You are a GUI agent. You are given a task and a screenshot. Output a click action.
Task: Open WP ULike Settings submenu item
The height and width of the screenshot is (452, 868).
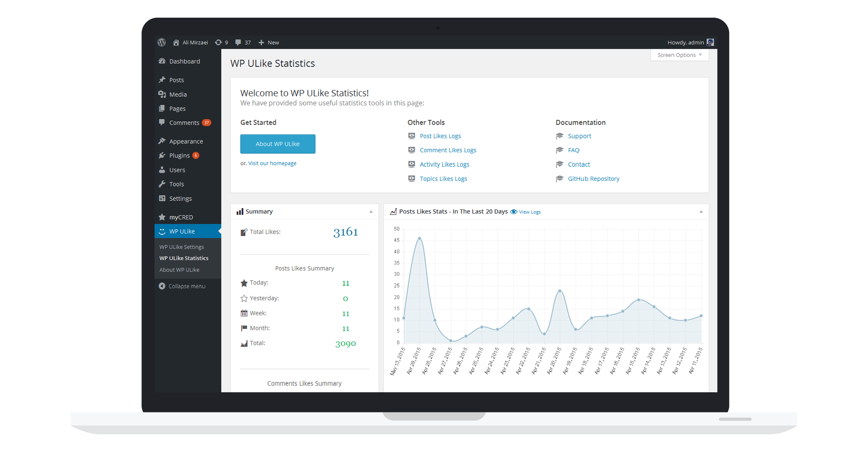coord(181,247)
